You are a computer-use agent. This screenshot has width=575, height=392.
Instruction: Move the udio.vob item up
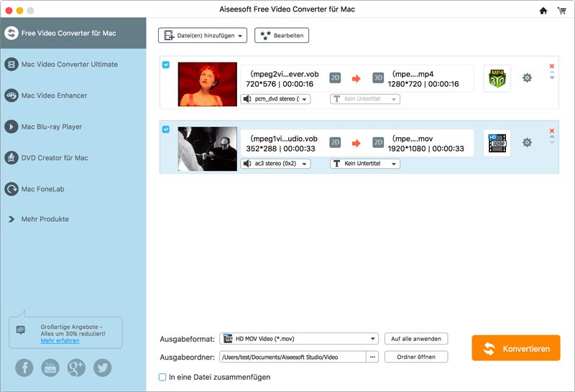click(x=552, y=136)
